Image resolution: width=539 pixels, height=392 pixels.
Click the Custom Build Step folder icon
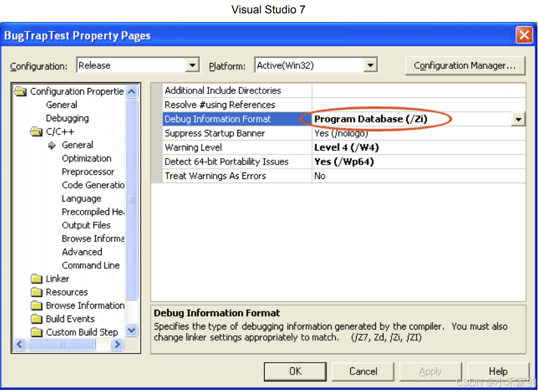pos(36,332)
